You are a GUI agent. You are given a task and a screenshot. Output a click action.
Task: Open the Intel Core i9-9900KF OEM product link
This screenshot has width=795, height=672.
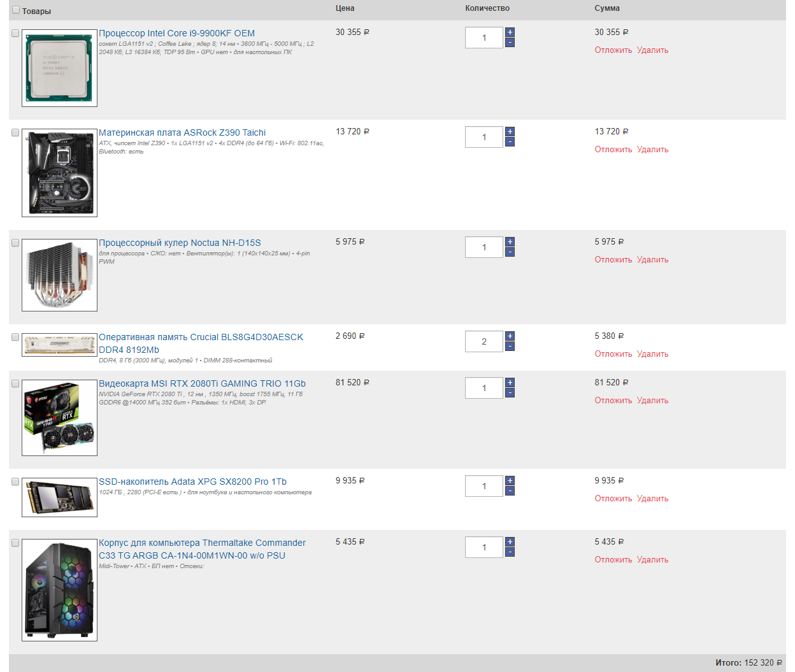click(x=176, y=33)
